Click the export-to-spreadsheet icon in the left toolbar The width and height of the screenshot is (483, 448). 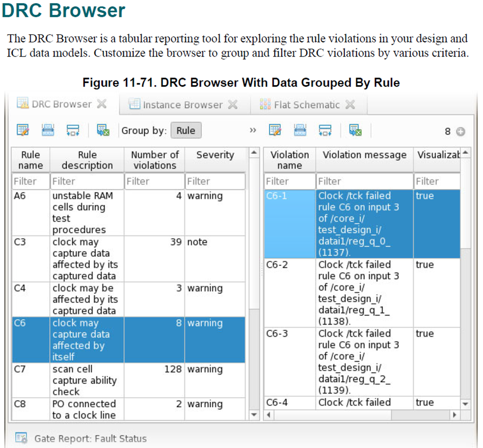pyautogui.click(x=103, y=130)
